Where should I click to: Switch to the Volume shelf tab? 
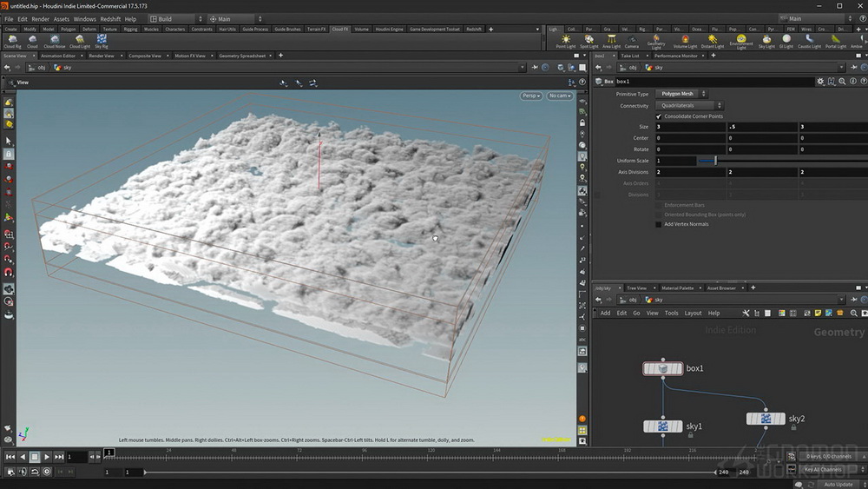click(x=361, y=29)
